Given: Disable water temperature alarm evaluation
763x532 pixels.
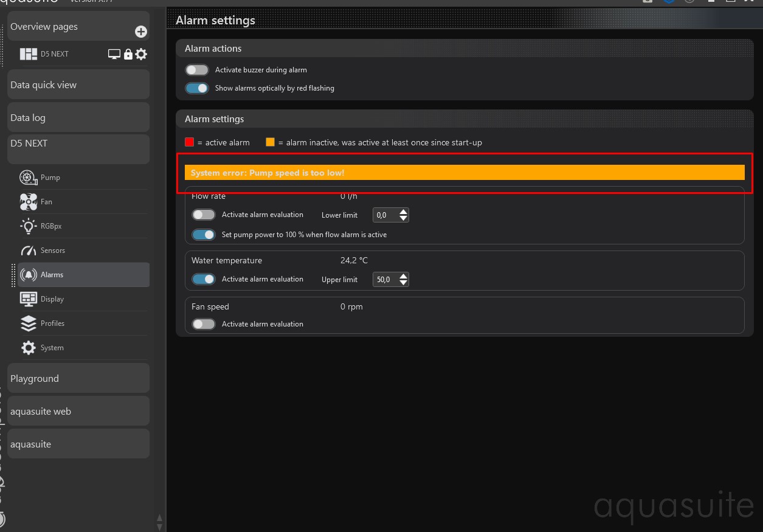Looking at the screenshot, I should tap(204, 279).
